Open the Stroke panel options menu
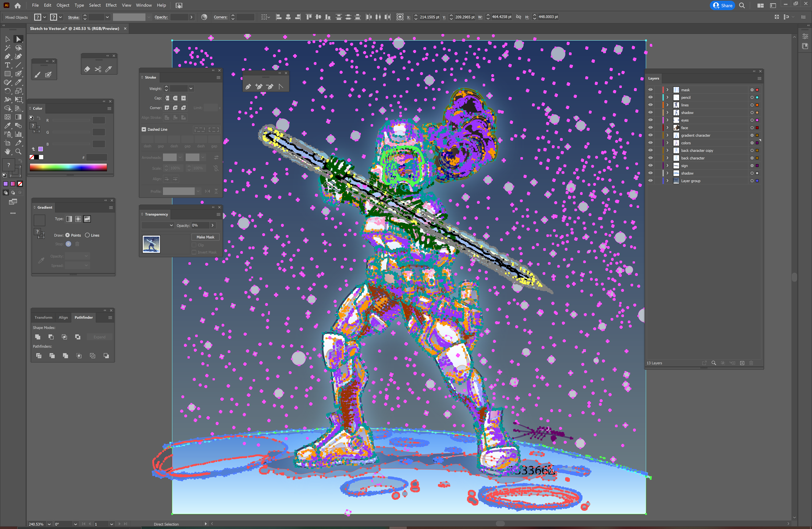The height and width of the screenshot is (529, 812). click(x=218, y=77)
